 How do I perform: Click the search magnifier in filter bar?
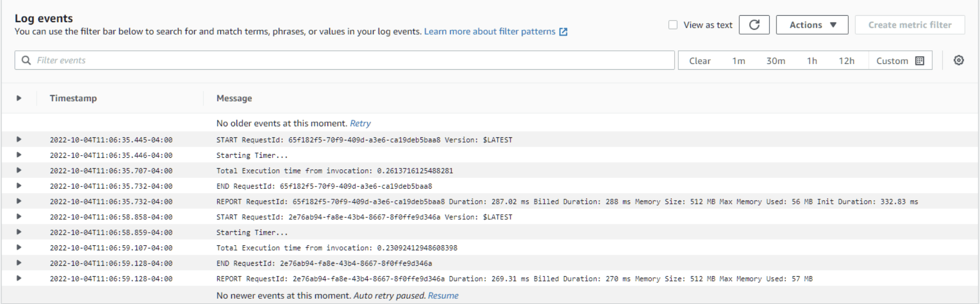pyautogui.click(x=26, y=60)
